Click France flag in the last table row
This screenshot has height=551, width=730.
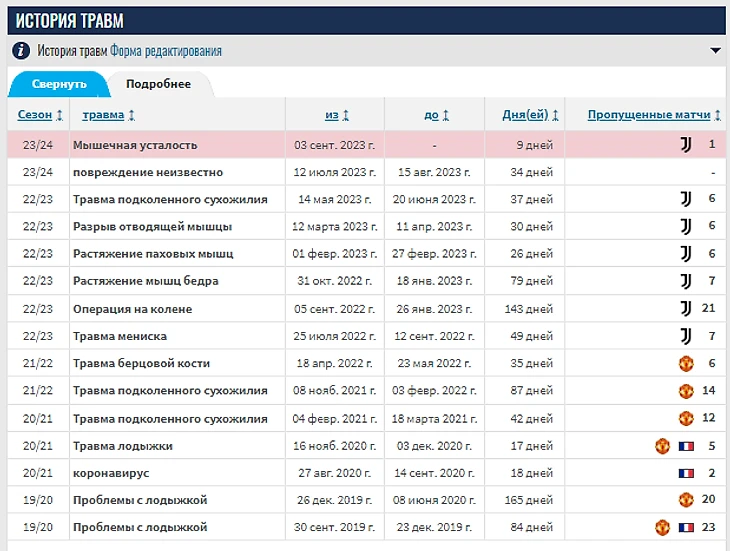click(x=686, y=527)
